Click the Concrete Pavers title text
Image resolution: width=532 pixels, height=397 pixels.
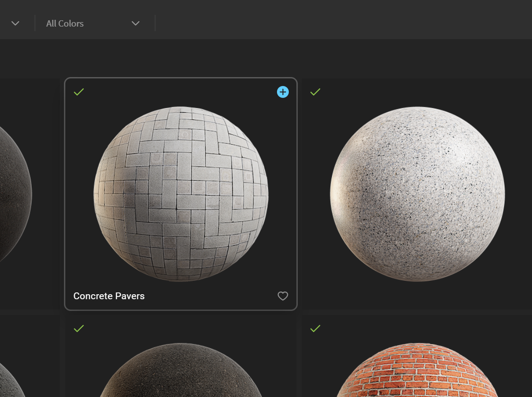tap(109, 296)
